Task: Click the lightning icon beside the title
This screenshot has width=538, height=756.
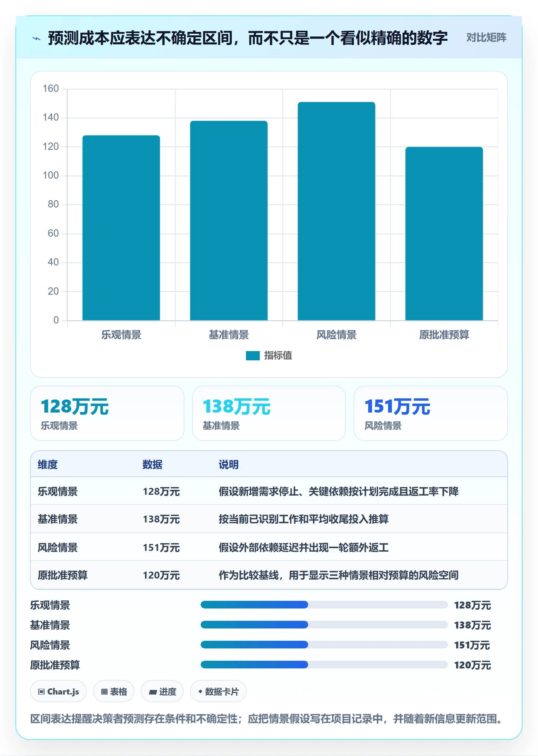Action: click(x=37, y=38)
